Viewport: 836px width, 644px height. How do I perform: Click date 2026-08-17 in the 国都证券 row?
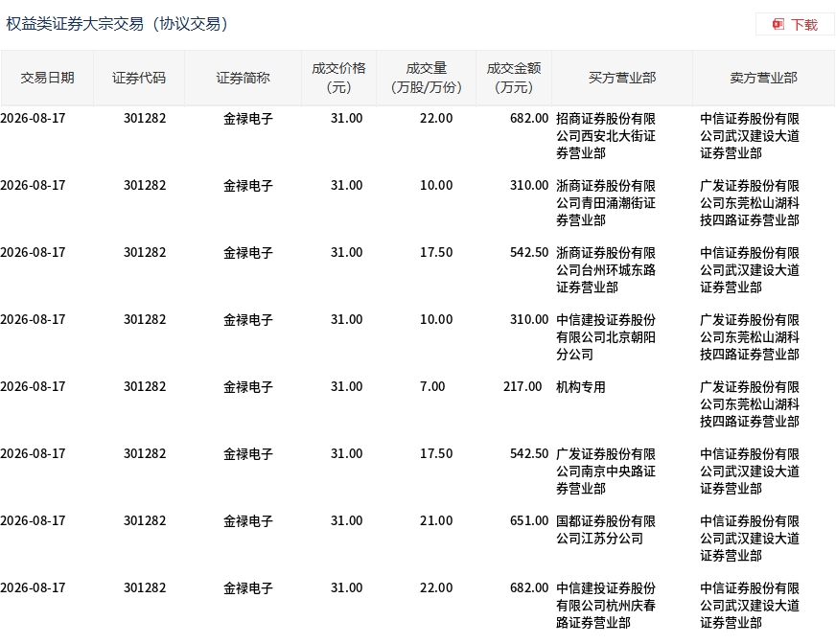tap(33, 520)
